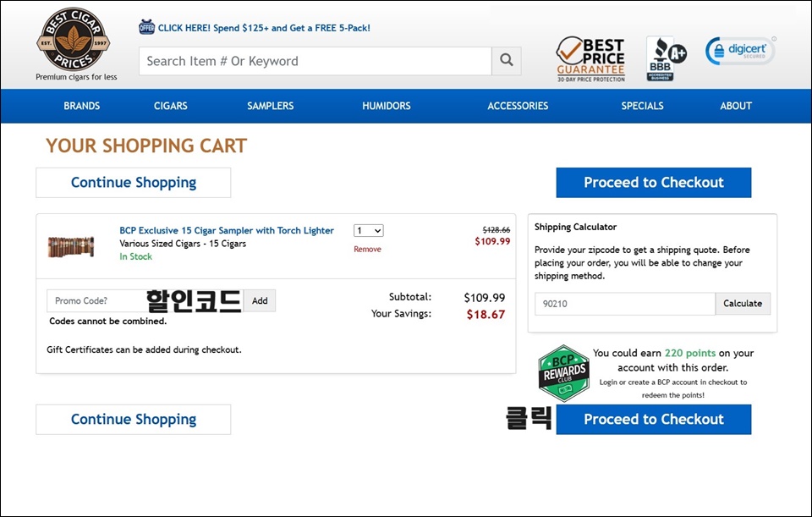The height and width of the screenshot is (517, 812).
Task: Open the ACCESSORIES menu
Action: [x=518, y=106]
